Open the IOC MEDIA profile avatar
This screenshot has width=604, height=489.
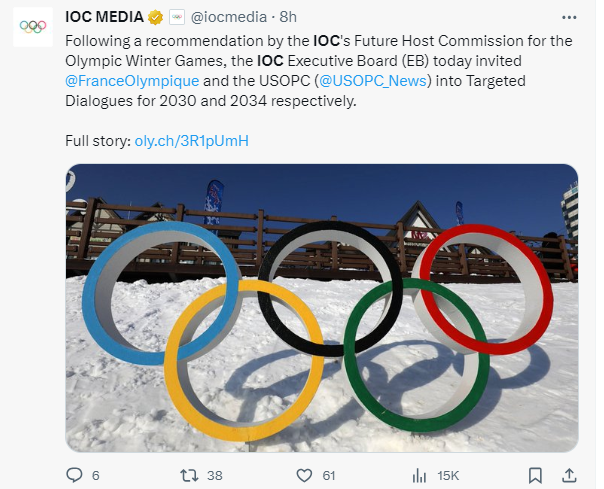(x=33, y=27)
